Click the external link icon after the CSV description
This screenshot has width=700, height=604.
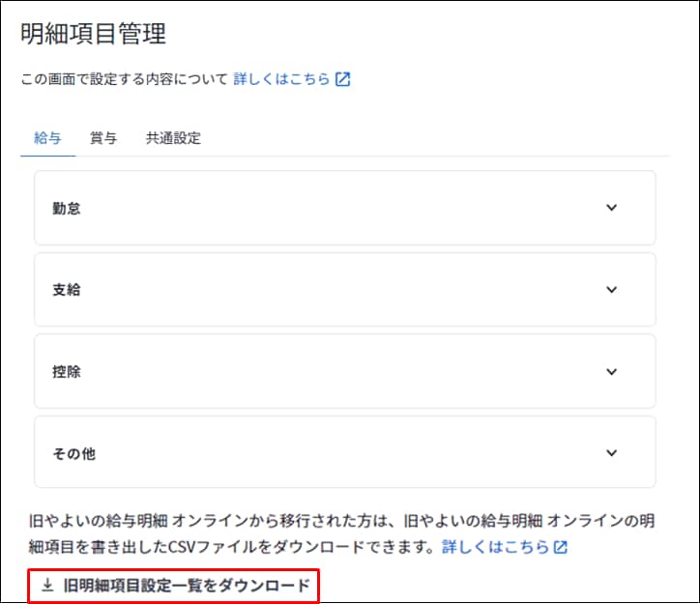(561, 547)
